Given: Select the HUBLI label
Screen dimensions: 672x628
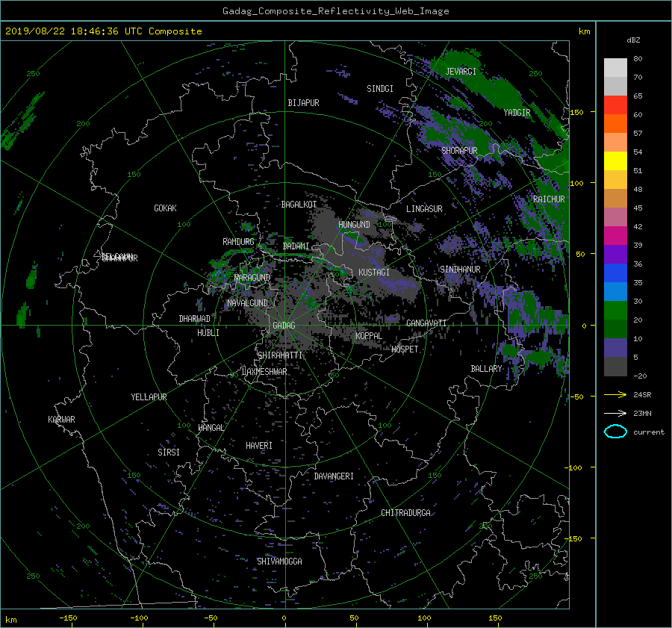Looking at the screenshot, I should click(208, 333).
